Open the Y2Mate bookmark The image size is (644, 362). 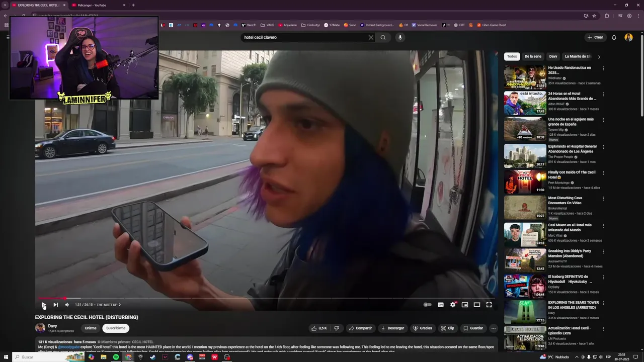click(332, 25)
